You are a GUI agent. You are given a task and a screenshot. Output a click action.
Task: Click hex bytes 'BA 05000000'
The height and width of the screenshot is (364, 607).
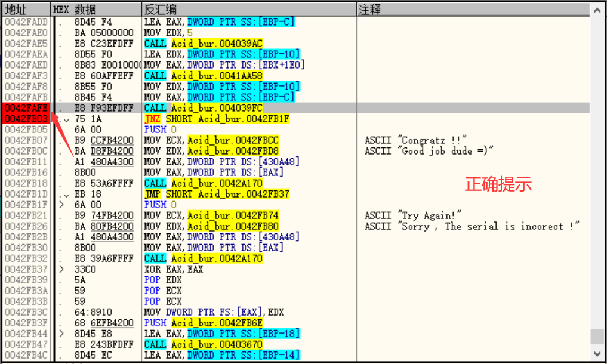click(104, 33)
